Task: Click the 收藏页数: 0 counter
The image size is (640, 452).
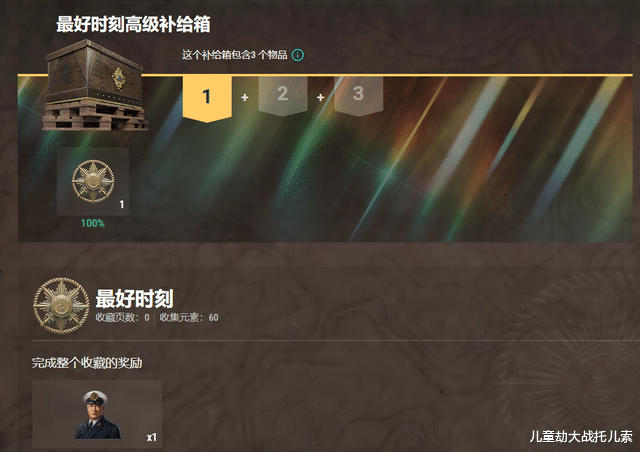Action: click(122, 317)
